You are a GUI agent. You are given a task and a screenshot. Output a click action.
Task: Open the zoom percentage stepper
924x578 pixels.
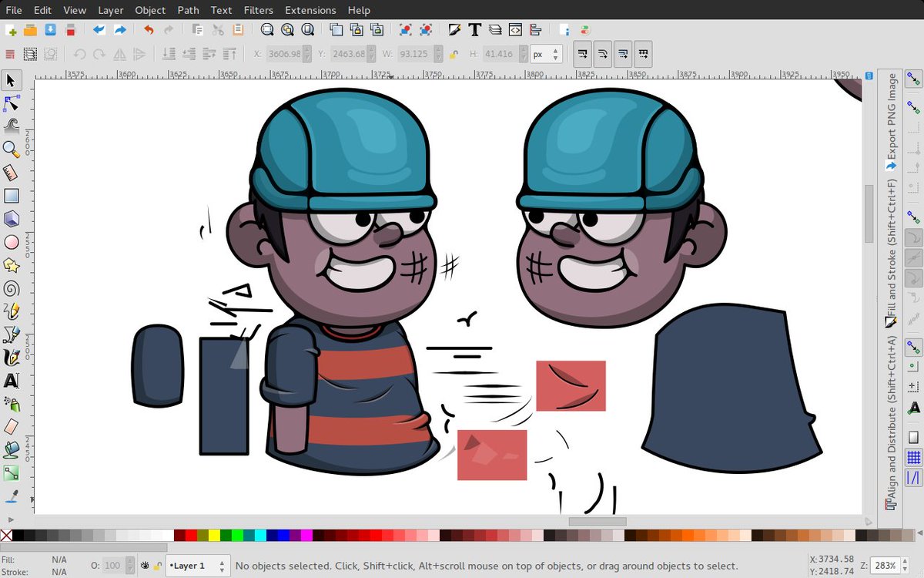point(906,566)
